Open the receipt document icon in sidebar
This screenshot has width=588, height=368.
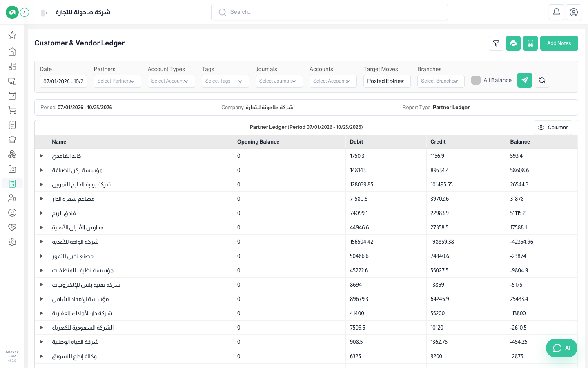click(x=12, y=125)
